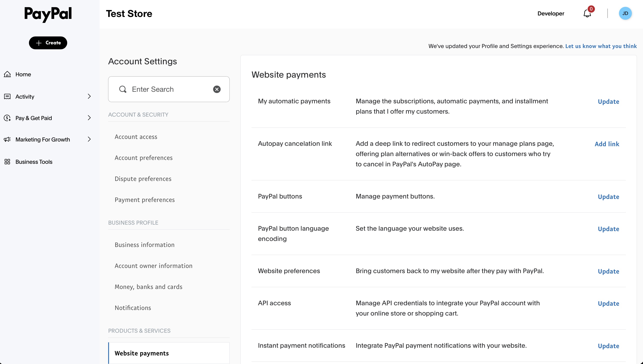The image size is (643, 364).
Task: Click the Autopay cancelation link row label
Action: coord(295,143)
